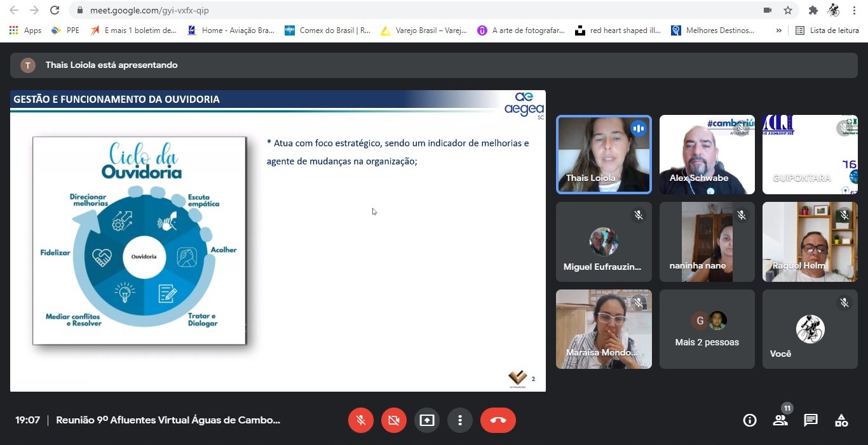This screenshot has width=868, height=445.
Task: Open the chat messages panel
Action: coord(811,420)
